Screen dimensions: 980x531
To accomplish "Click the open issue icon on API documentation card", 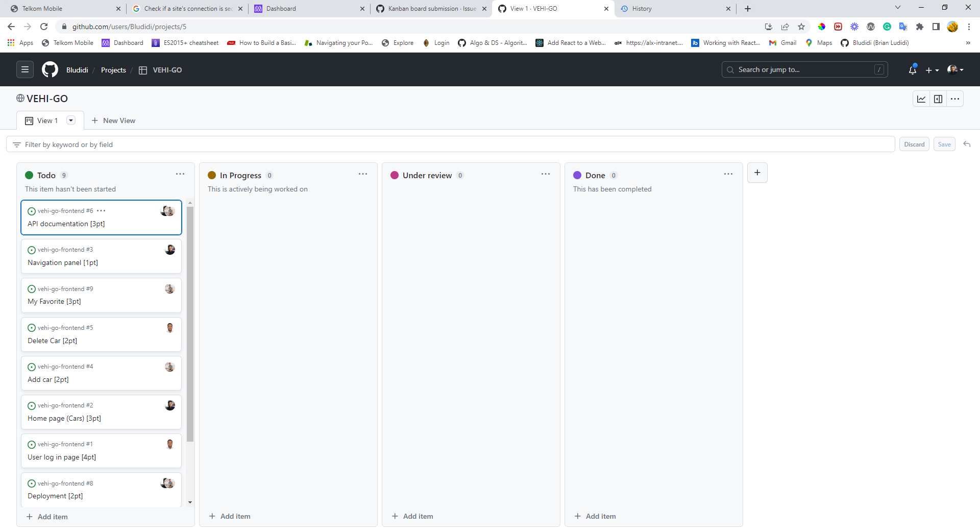I will 32,211.
